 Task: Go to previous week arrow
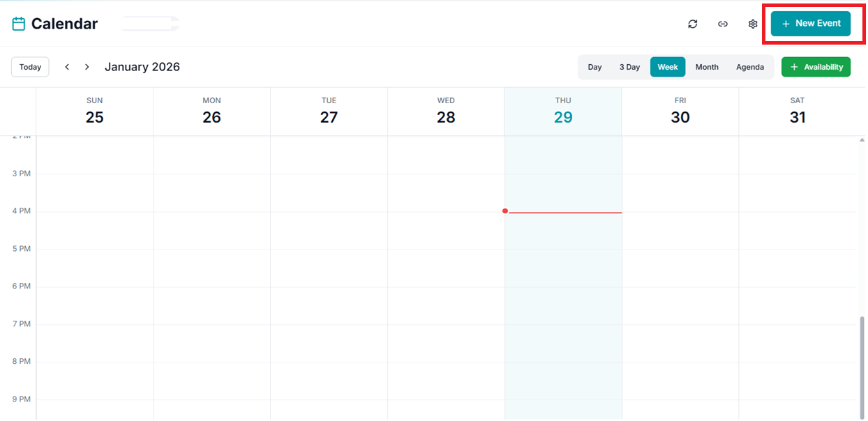pos(67,67)
